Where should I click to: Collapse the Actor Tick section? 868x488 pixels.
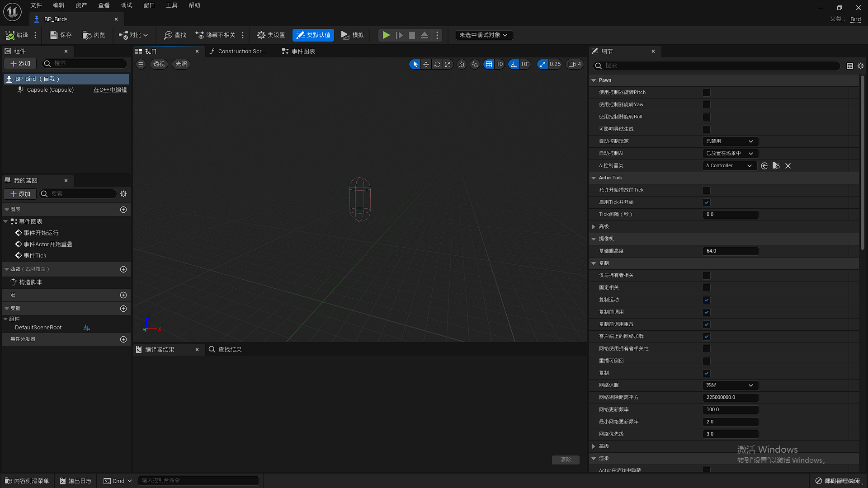[594, 178]
